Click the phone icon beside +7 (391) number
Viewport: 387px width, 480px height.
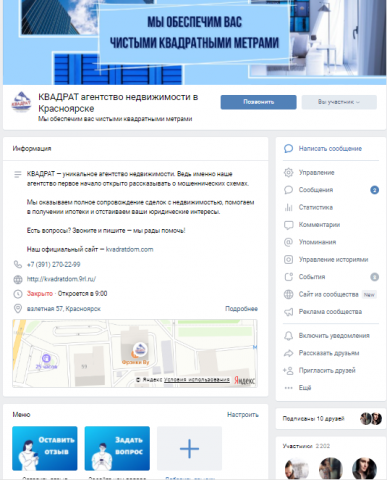(18, 265)
